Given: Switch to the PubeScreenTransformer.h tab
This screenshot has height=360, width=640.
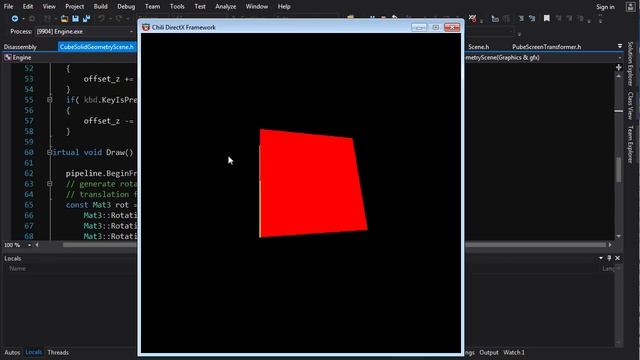Looking at the screenshot, I should 547,47.
